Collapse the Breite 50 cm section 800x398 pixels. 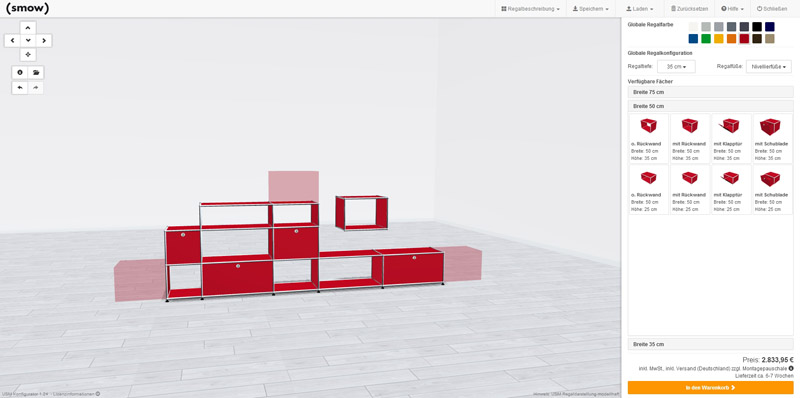pos(710,106)
